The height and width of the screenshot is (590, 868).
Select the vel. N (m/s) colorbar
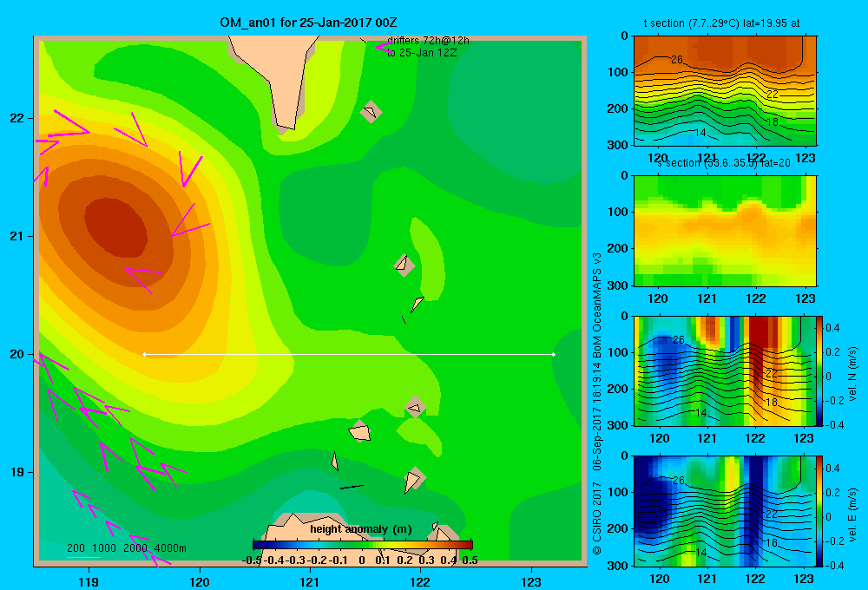pyautogui.click(x=820, y=370)
